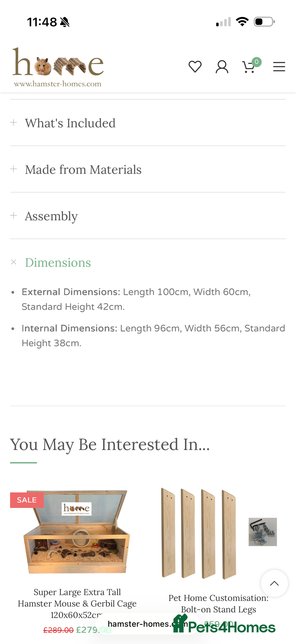Click the hamster-homes logo
The height and width of the screenshot is (644, 296).
tap(58, 66)
